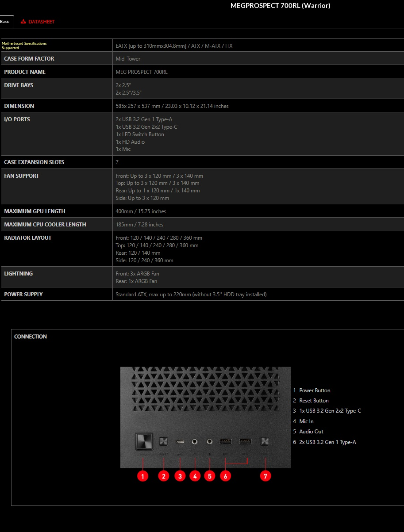Click the MAXIMUM CPU COOLER LENGTH label
The height and width of the screenshot is (532, 404).
pyautogui.click(x=45, y=225)
